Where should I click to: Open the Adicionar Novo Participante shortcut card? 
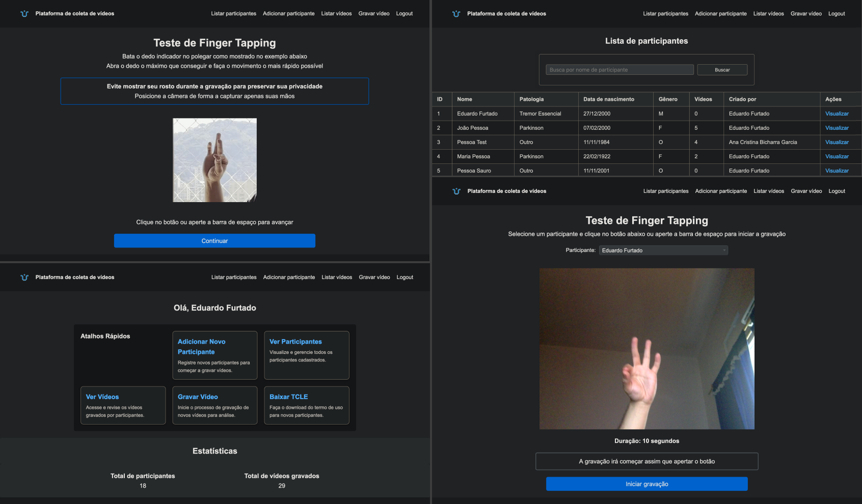click(x=215, y=355)
